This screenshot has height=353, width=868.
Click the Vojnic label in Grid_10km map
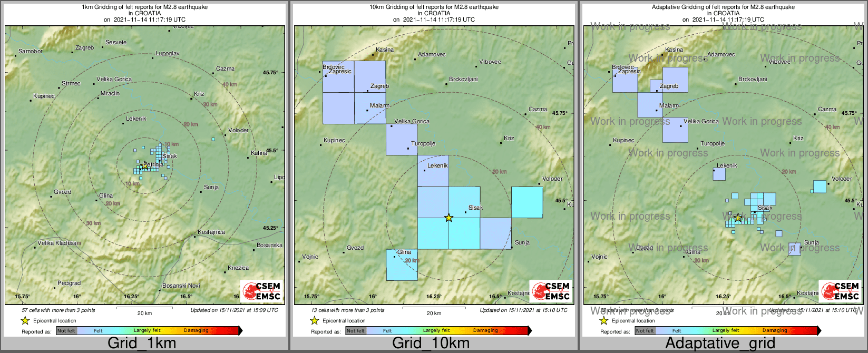pyautogui.click(x=310, y=257)
